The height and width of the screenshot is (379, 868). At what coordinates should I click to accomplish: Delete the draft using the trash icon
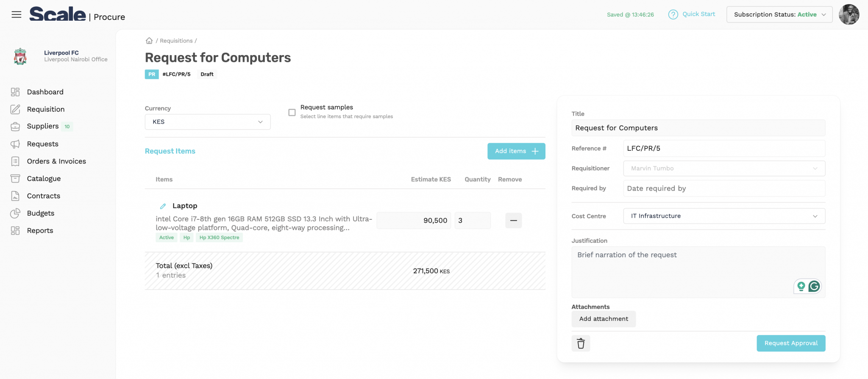point(581,343)
